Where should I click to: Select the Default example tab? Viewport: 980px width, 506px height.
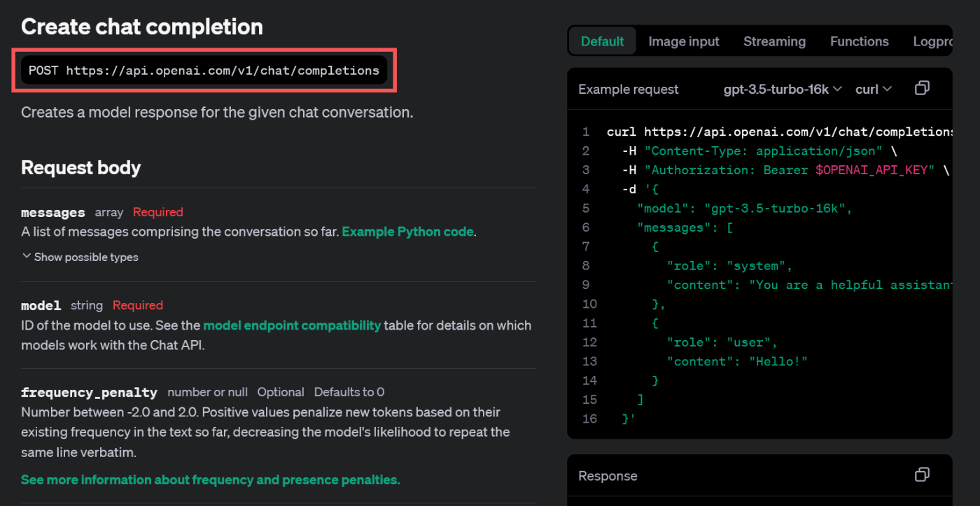[602, 41]
